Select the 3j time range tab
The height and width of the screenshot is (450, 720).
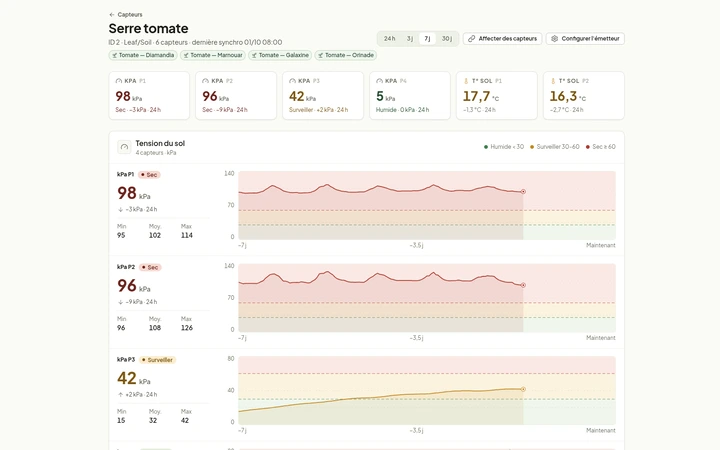tap(410, 39)
